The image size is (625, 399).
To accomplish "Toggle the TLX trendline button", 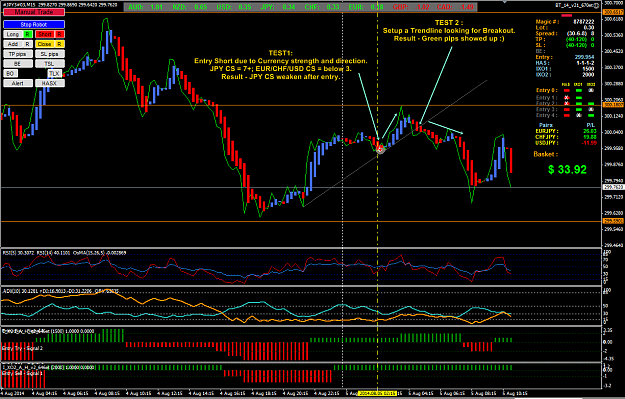I will point(55,73).
